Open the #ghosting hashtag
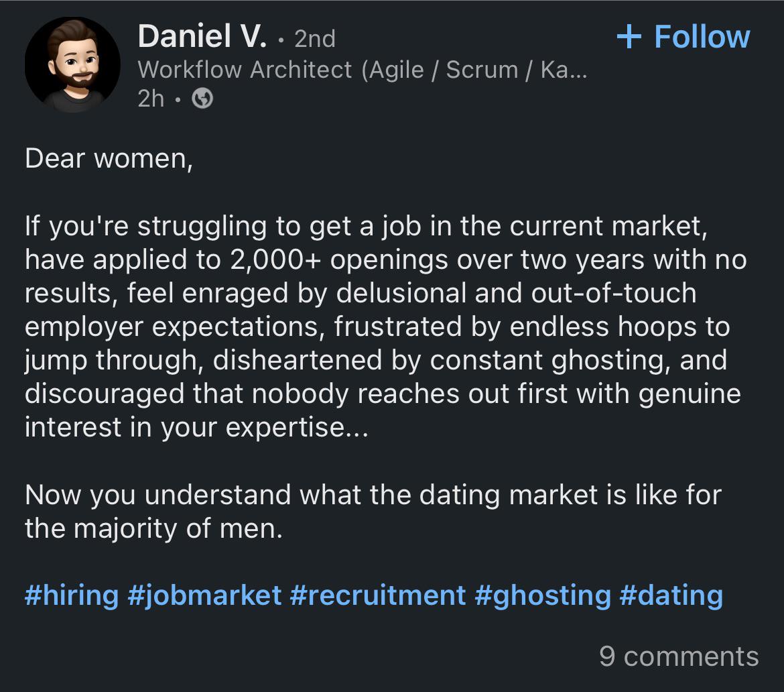 543,595
